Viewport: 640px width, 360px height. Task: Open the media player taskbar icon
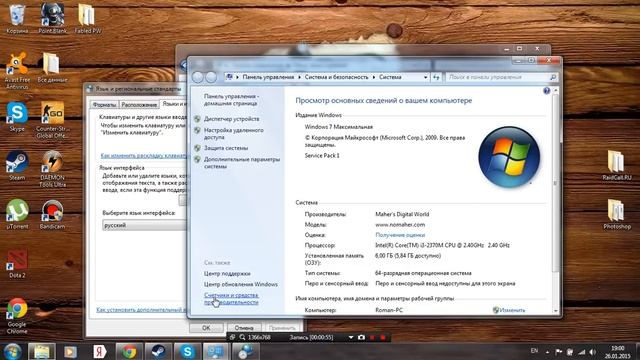click(71, 352)
